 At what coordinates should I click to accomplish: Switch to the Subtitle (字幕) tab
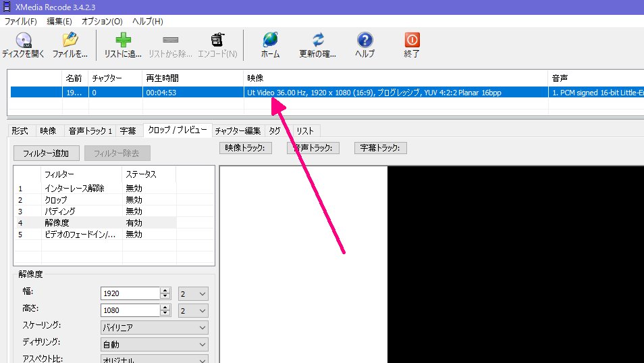(128, 130)
